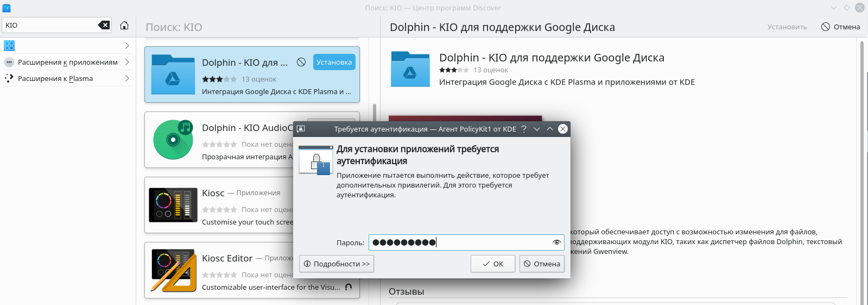This screenshot has height=305, width=868.
Task: Open the Kiosc application icon
Action: (x=173, y=205)
